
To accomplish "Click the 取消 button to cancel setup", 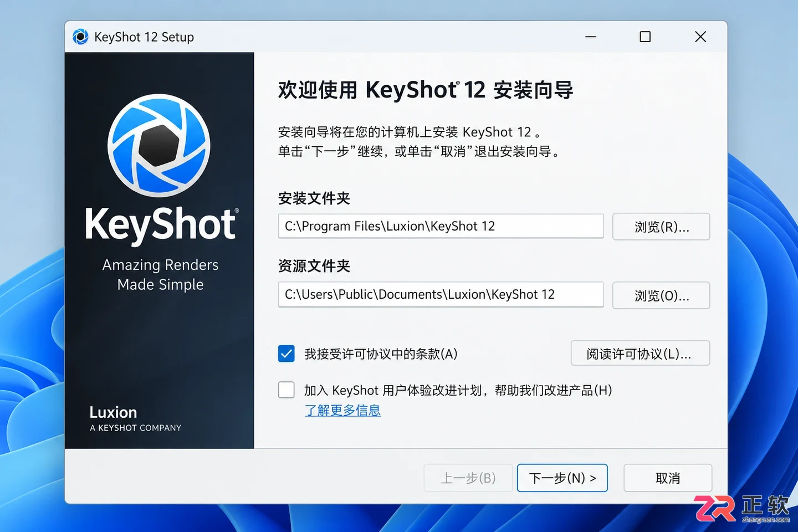I will point(668,478).
